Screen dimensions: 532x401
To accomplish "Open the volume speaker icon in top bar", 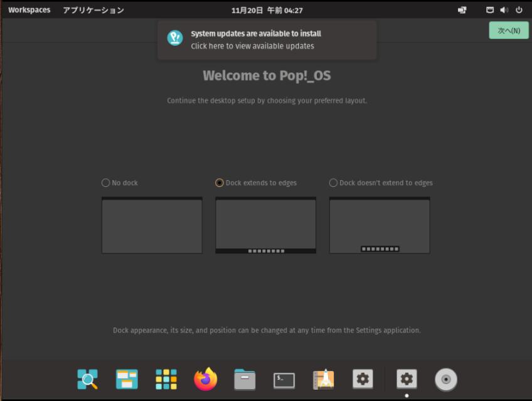I will pos(504,10).
